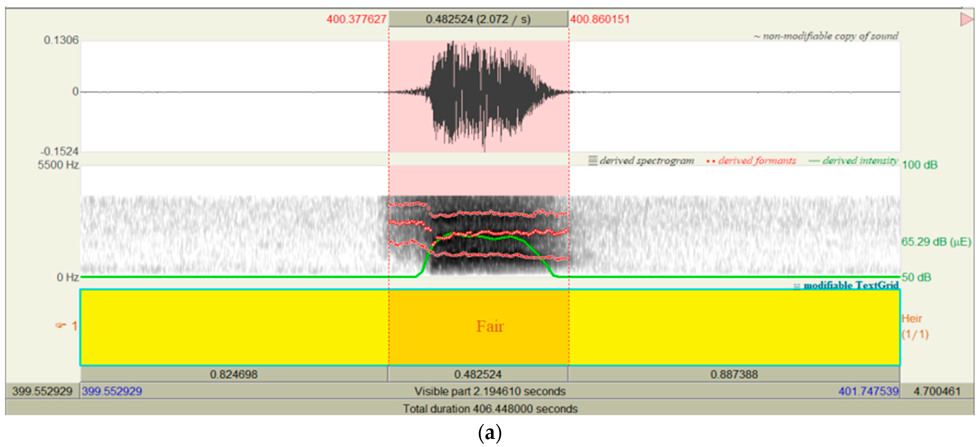Click the window end time 401.747539
The image size is (980, 447).
click(869, 391)
